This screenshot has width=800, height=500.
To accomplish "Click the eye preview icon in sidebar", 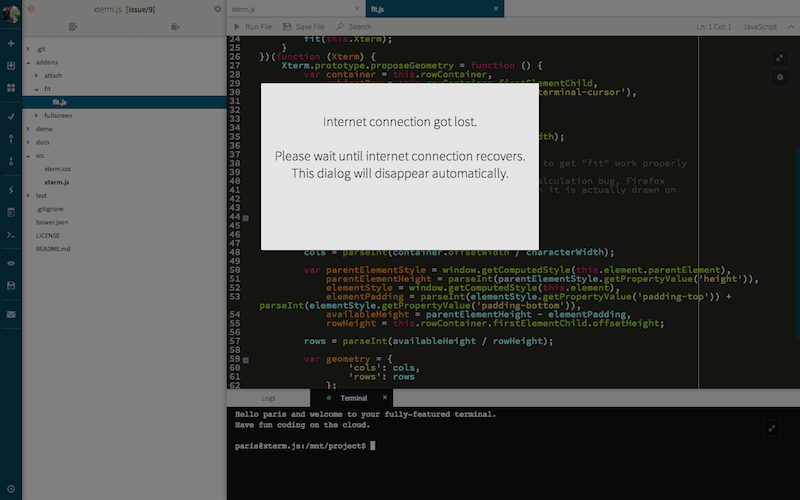I will [x=11, y=263].
